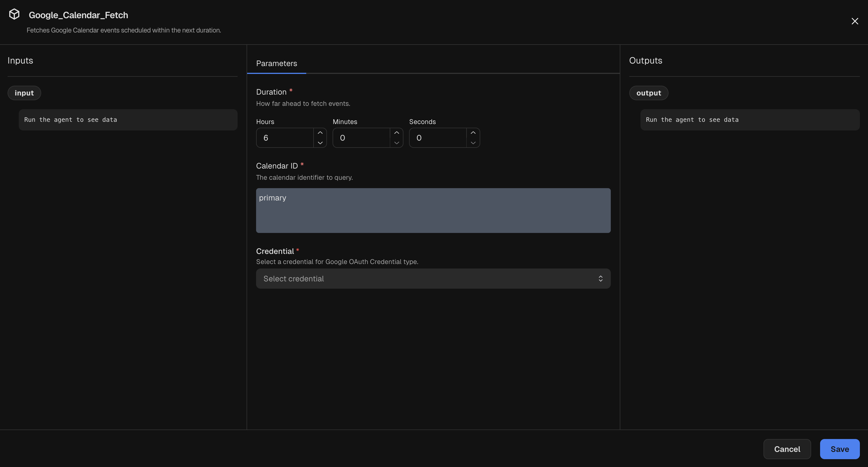868x467 pixels.
Task: Select the input pill under Inputs
Action: click(24, 93)
